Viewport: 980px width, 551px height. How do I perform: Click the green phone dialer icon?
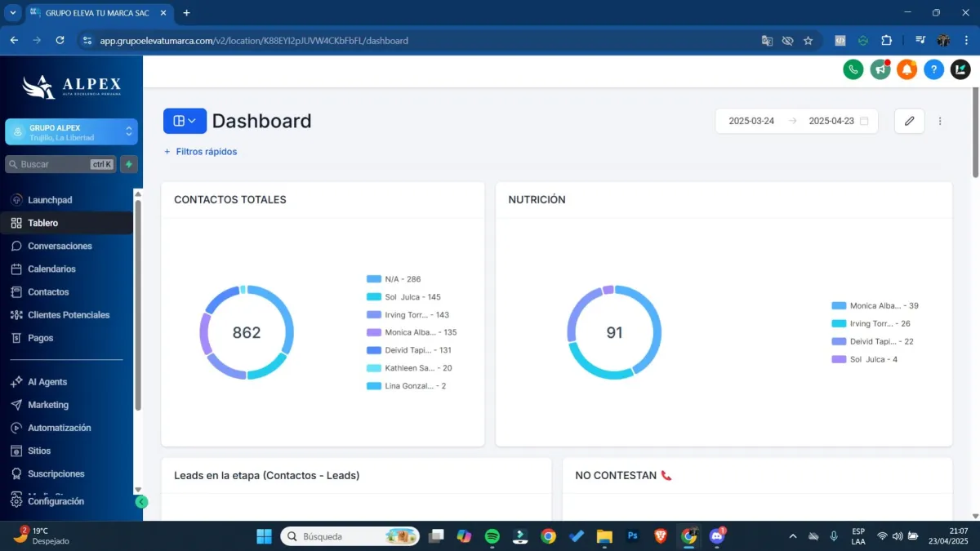click(853, 69)
